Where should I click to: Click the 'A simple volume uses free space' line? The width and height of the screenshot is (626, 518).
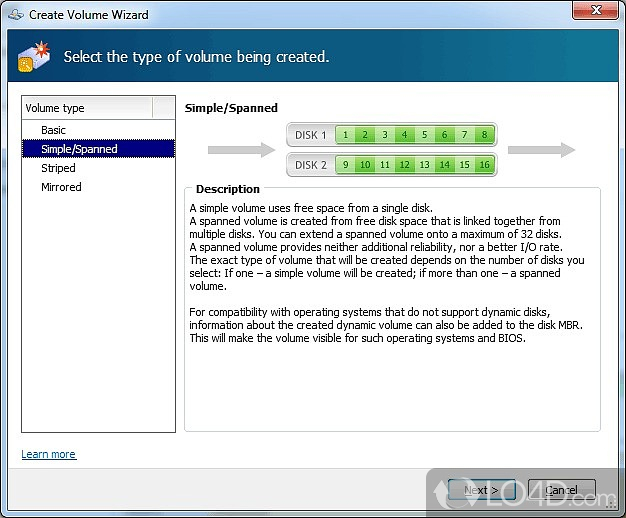(x=311, y=208)
